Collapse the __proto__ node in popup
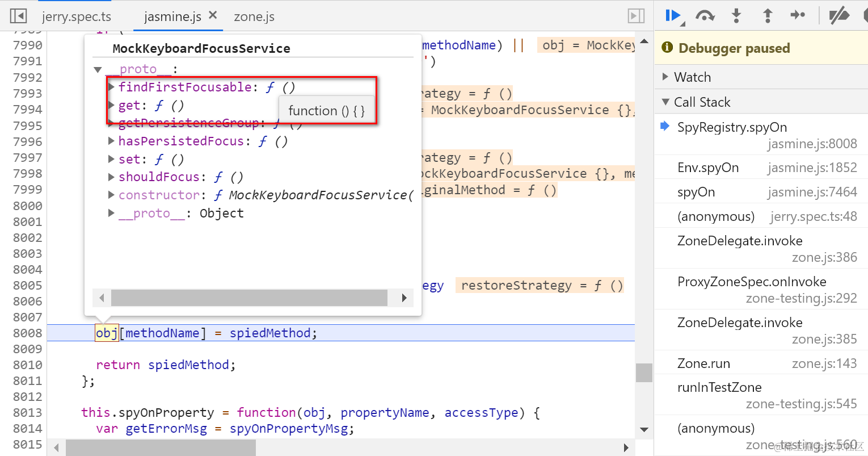This screenshot has height=456, width=868. coord(98,70)
